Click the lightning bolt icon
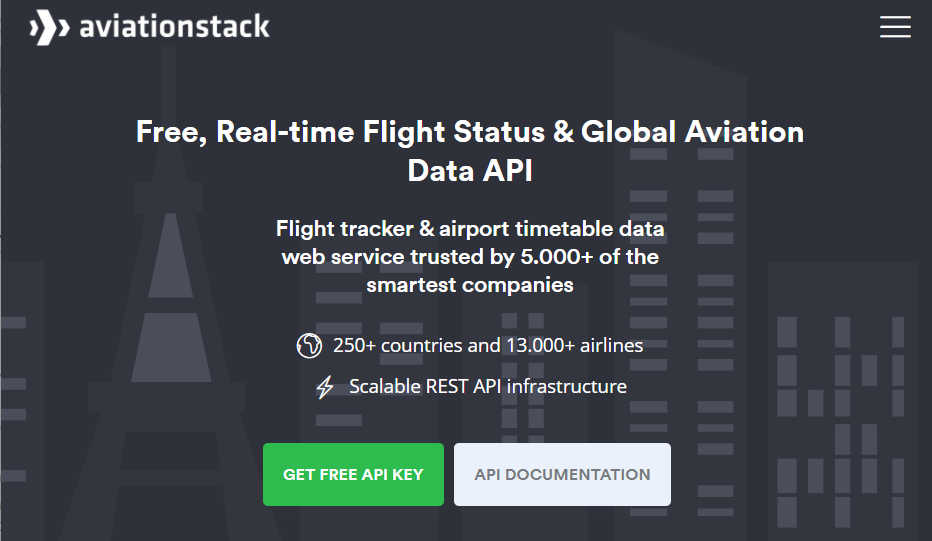This screenshot has width=932, height=541. click(x=325, y=387)
